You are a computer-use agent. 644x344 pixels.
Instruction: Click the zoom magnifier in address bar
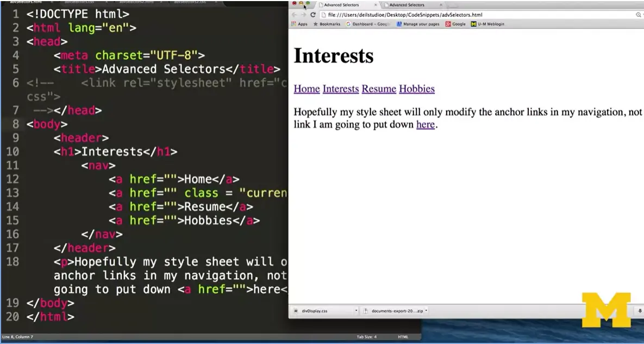click(x=638, y=15)
